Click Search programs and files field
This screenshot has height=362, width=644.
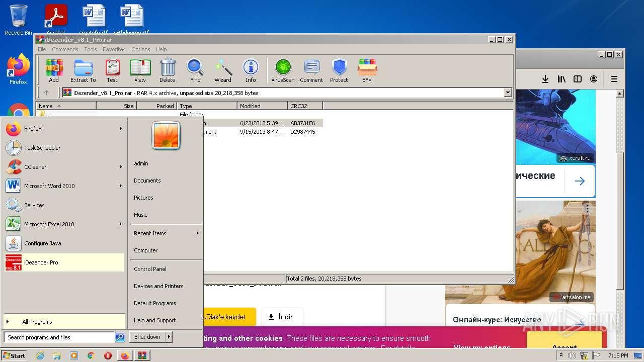click(x=59, y=337)
